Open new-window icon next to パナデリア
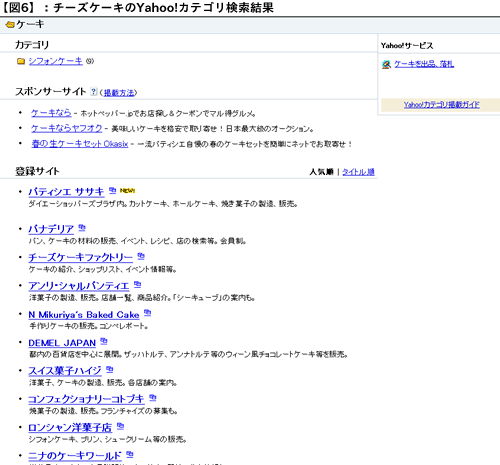 [82, 228]
